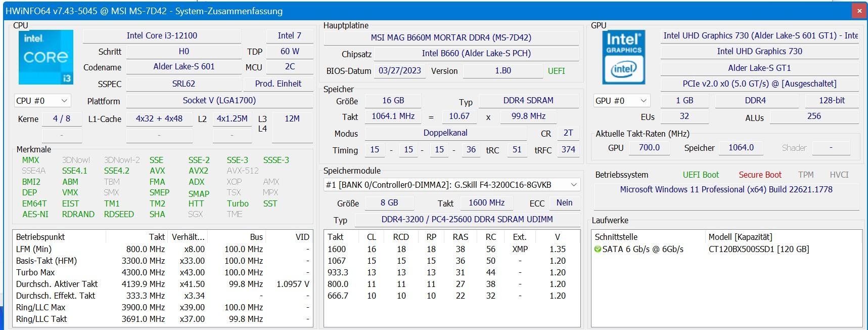The width and height of the screenshot is (868, 330).
Task: Click the memory size 16 GB
Action: tap(393, 101)
